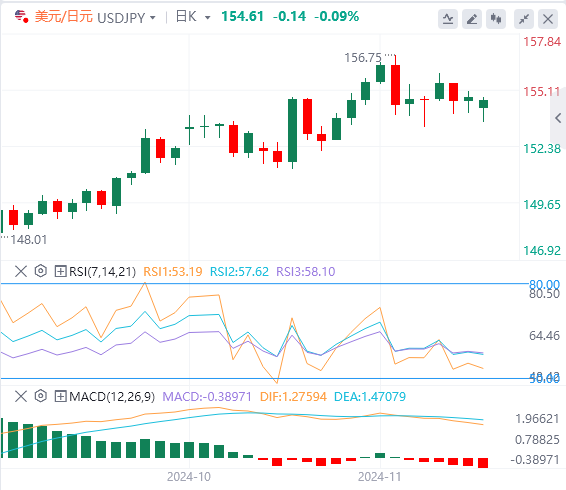Image resolution: width=566 pixels, height=490 pixels.
Task: Click the 146.92 price axis label
Action: (x=542, y=251)
